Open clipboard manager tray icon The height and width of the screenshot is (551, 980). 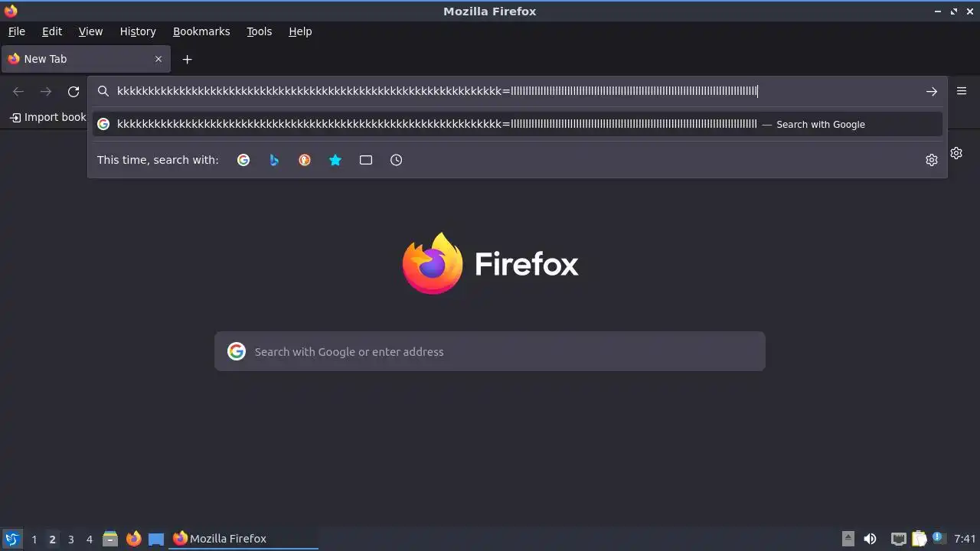pyautogui.click(x=919, y=539)
